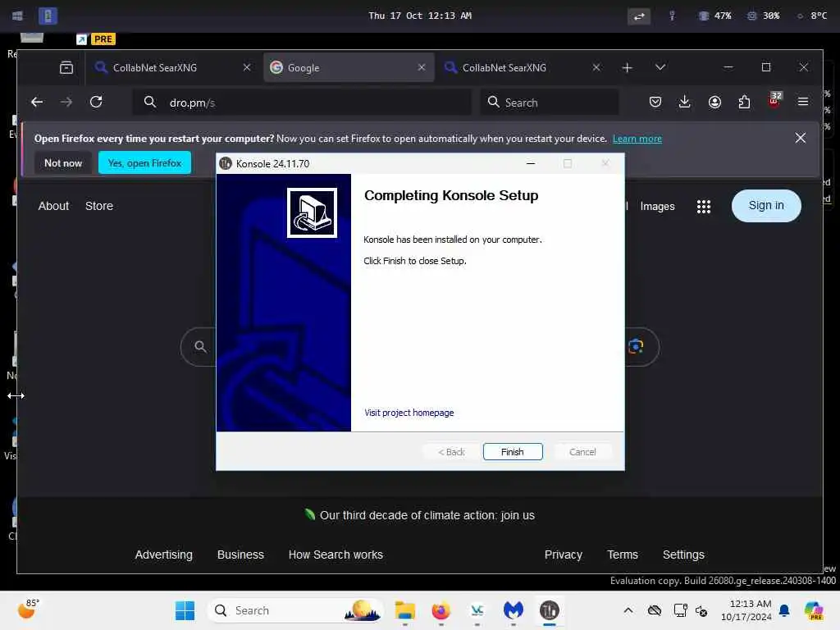Click the Back button in Konsole Setup
This screenshot has height=630, width=840.
pyautogui.click(x=451, y=452)
